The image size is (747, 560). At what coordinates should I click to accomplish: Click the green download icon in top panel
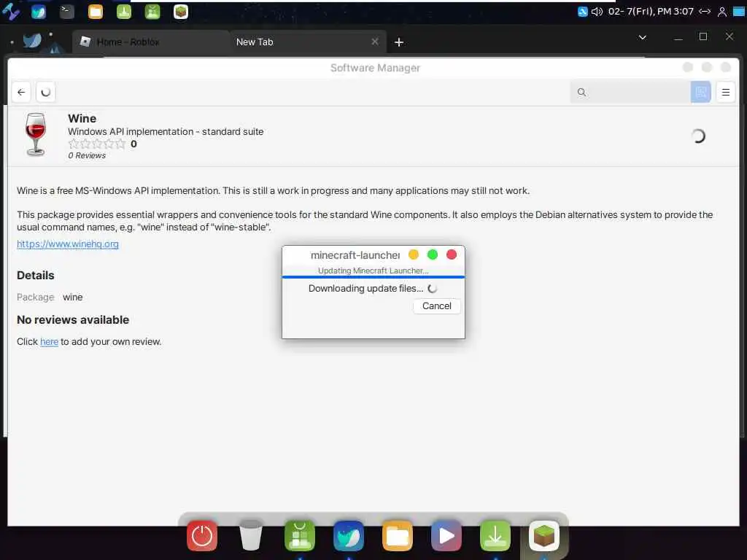(x=124, y=12)
